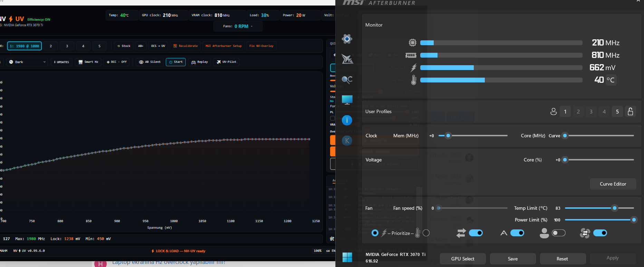Click the °C temperature unit button
The image size is (644, 267).
tap(611, 80)
